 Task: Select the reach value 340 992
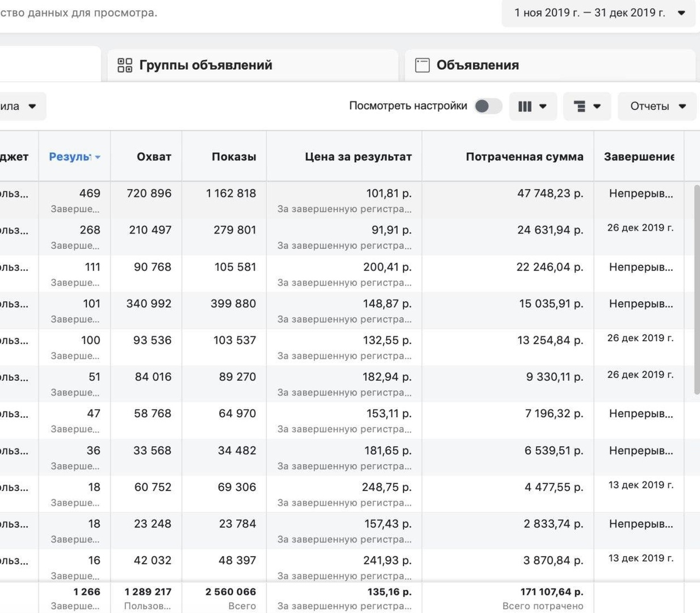pyautogui.click(x=149, y=304)
